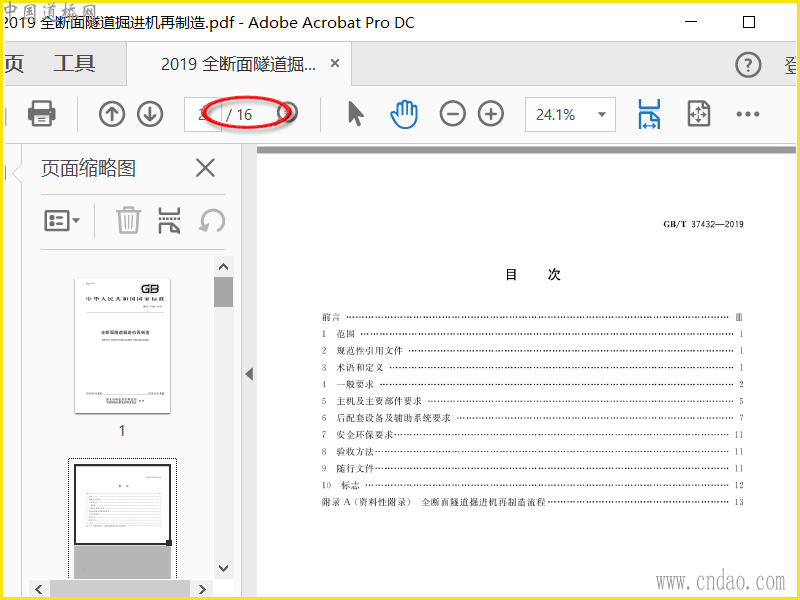Click the fit-width scrolling icon
Screen dimensions: 800x600
click(649, 114)
